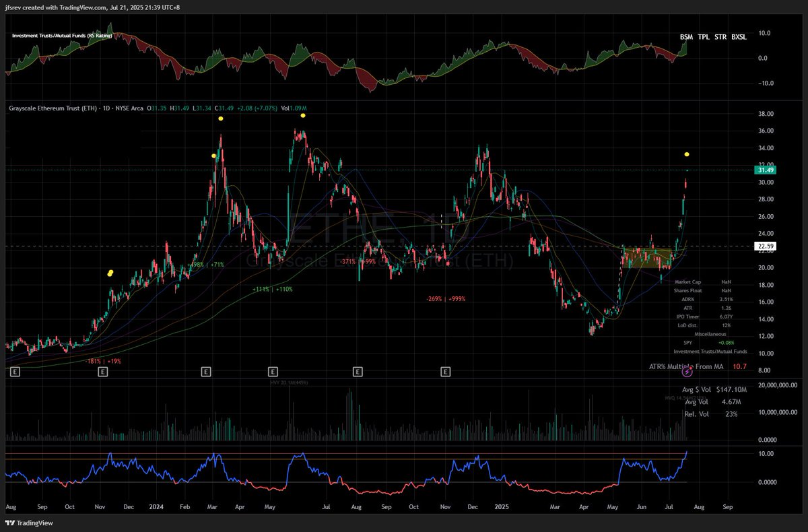The height and width of the screenshot is (532, 808).
Task: Click the jfsrev created with TradingView.com header
Action: pyautogui.click(x=92, y=7)
